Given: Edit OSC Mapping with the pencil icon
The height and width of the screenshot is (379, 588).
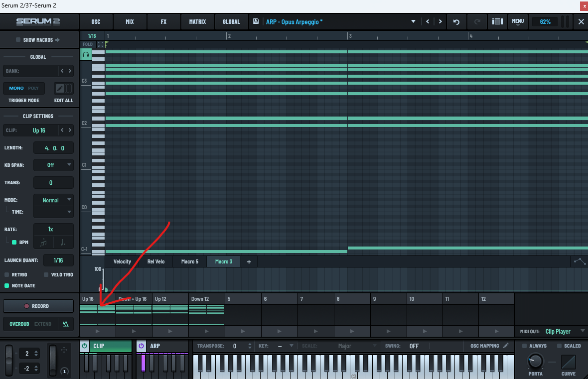Looking at the screenshot, I should (x=506, y=346).
